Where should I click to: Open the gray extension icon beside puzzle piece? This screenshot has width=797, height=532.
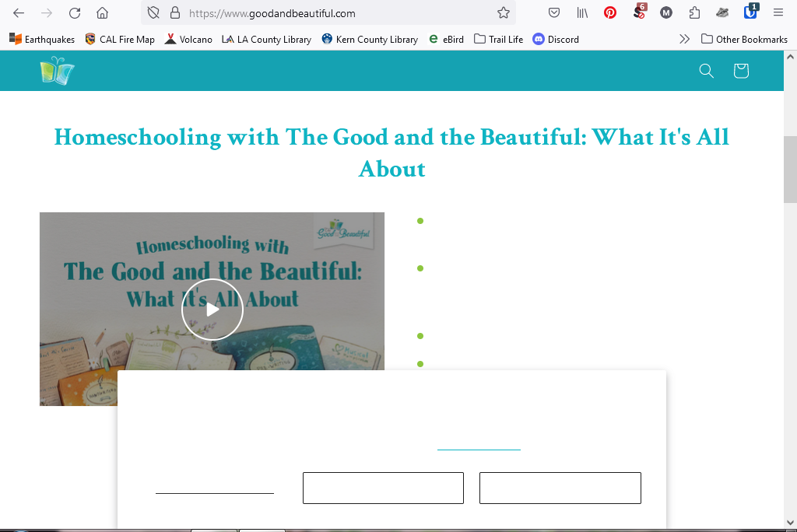point(722,13)
